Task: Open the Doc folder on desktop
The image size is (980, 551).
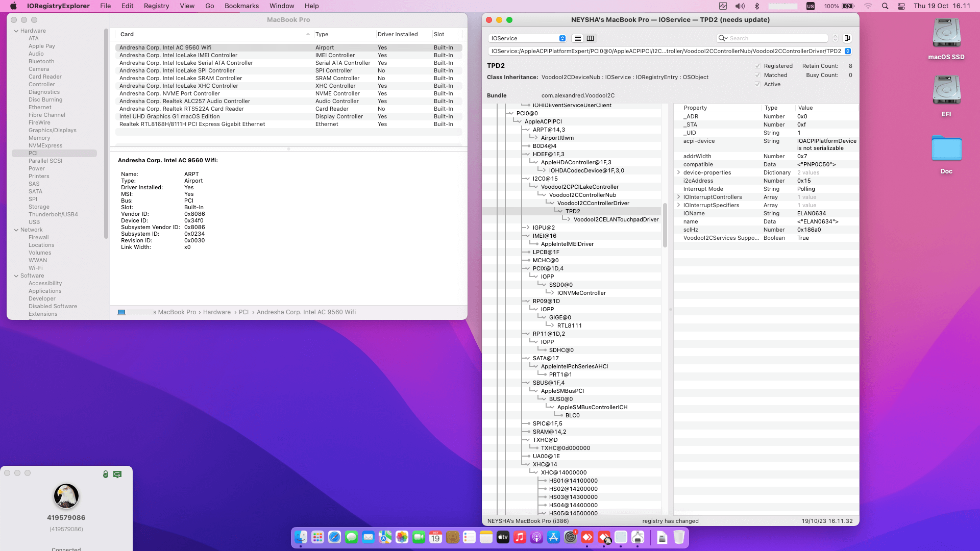Action: [946, 149]
